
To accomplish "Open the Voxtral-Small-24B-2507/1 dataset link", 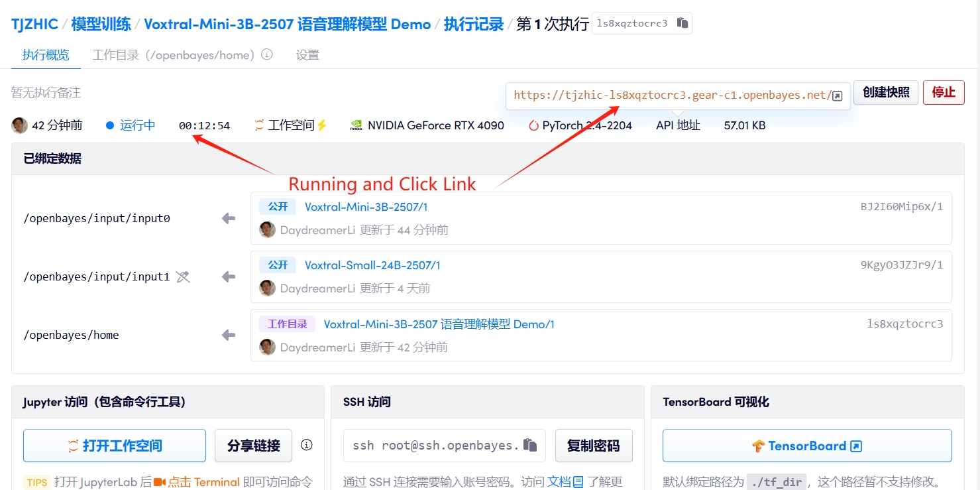I will click(x=372, y=265).
